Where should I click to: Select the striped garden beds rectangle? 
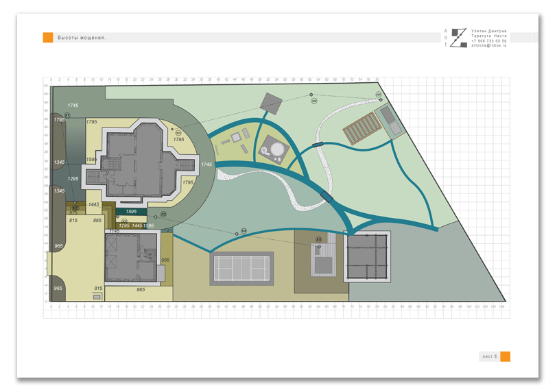click(362, 128)
